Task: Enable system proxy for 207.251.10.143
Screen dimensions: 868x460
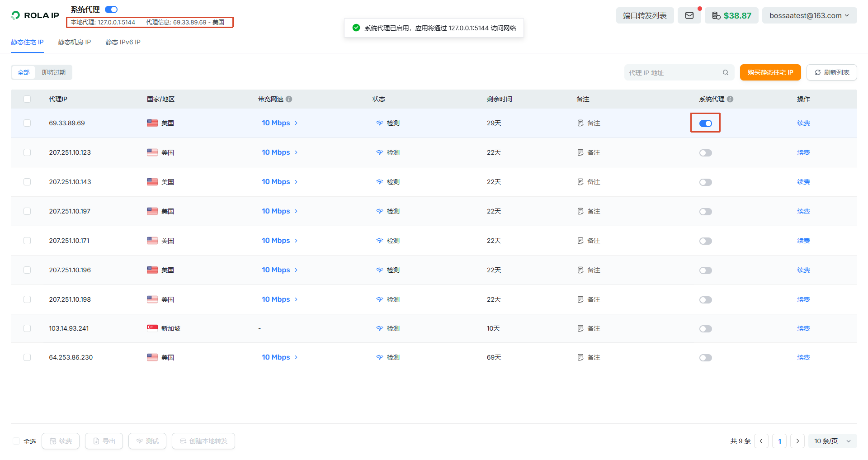Action: [x=705, y=182]
